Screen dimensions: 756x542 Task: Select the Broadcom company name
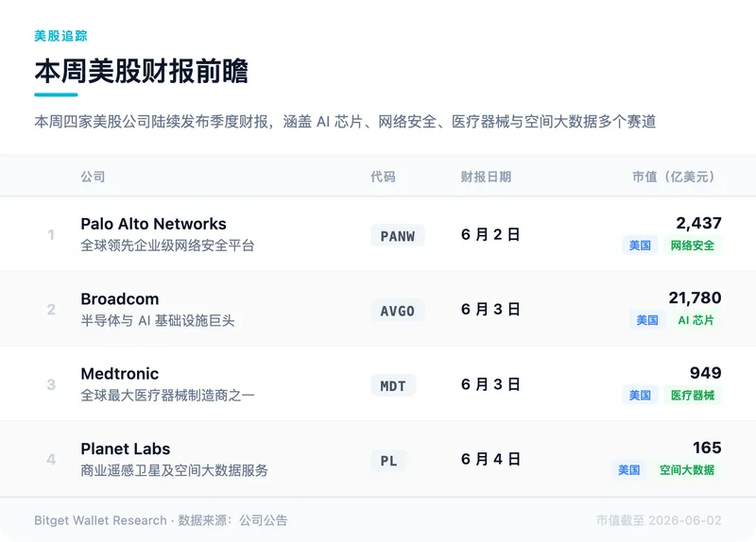click(x=120, y=299)
